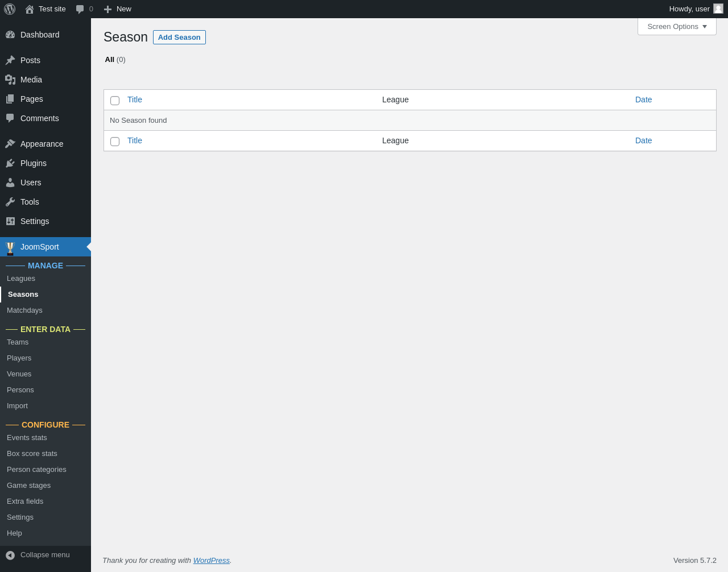The image size is (728, 572).
Task: Follow the WordPress footer link
Action: tap(212, 561)
